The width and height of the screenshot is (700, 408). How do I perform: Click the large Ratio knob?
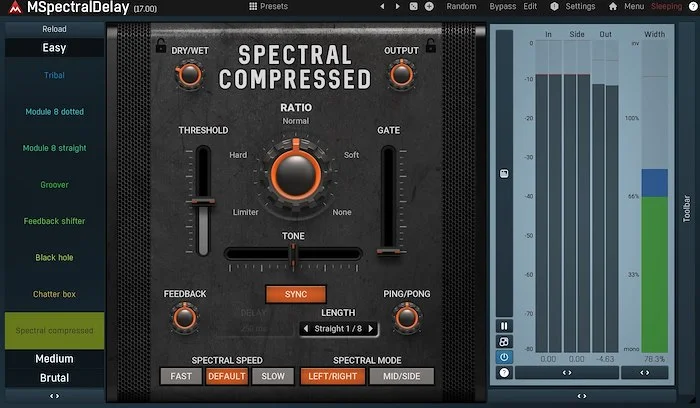point(296,175)
